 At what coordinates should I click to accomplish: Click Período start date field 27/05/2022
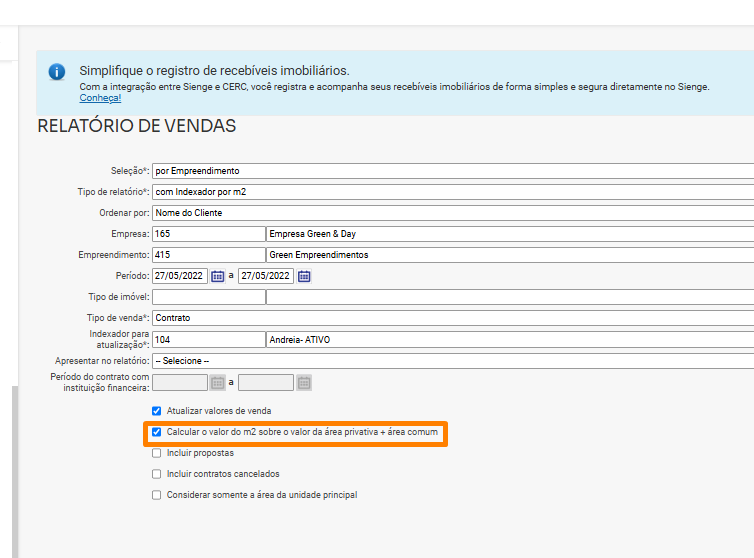(180, 276)
